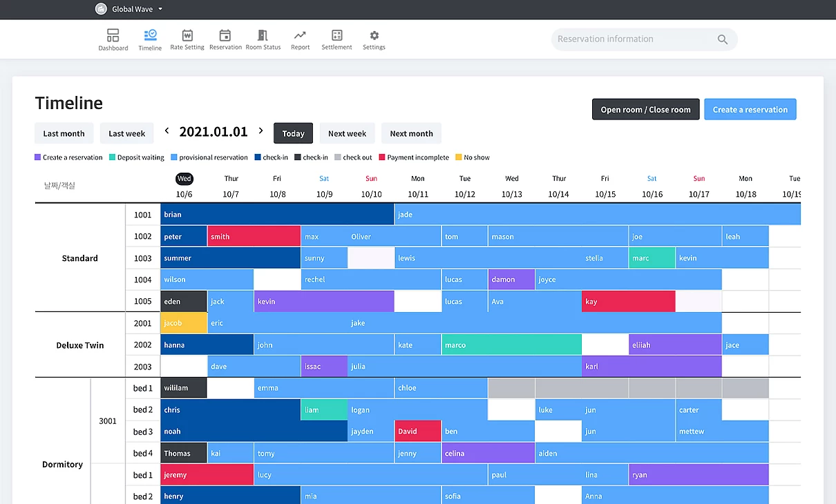Select the Timeline icon in navigation
Screen dimensions: 836x504
pyautogui.click(x=150, y=35)
